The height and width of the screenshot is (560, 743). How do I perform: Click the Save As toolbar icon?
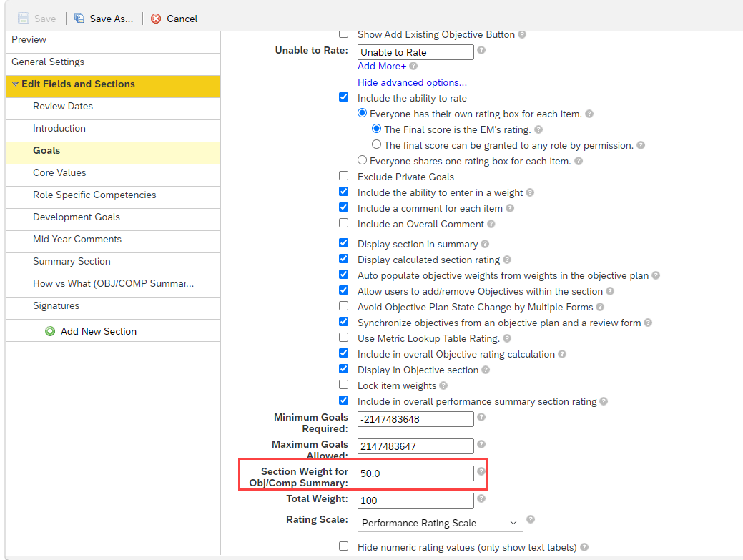pos(79,19)
